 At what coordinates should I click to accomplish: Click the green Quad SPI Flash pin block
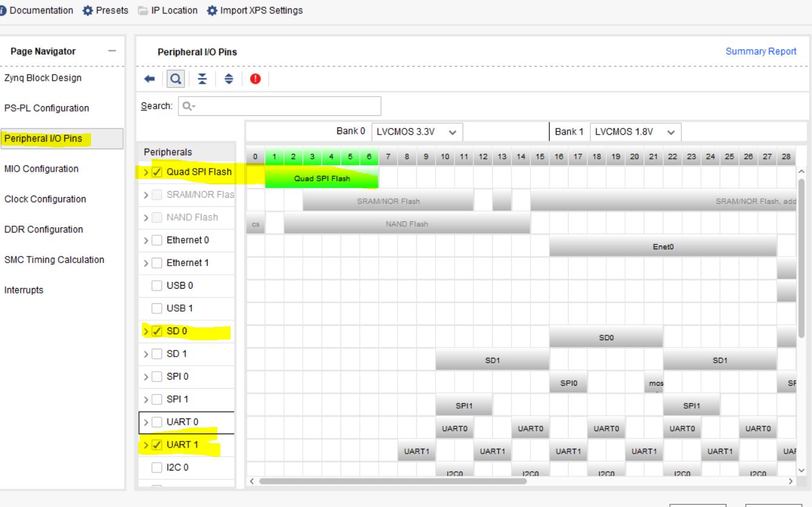point(322,178)
